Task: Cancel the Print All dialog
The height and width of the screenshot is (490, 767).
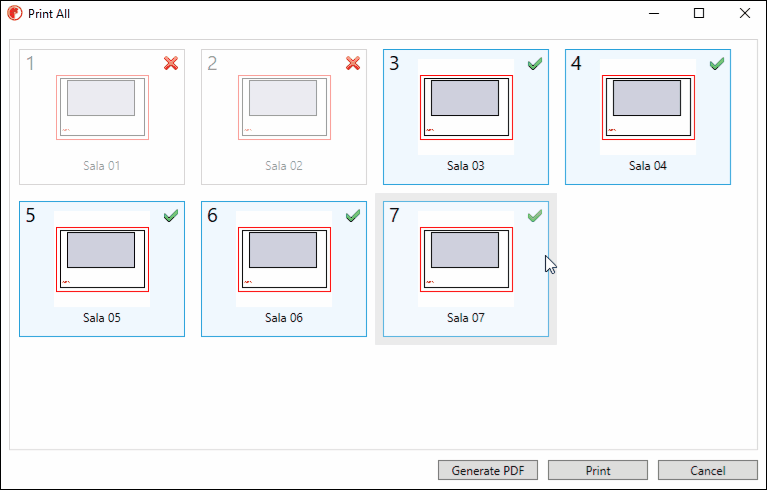Action: click(708, 470)
